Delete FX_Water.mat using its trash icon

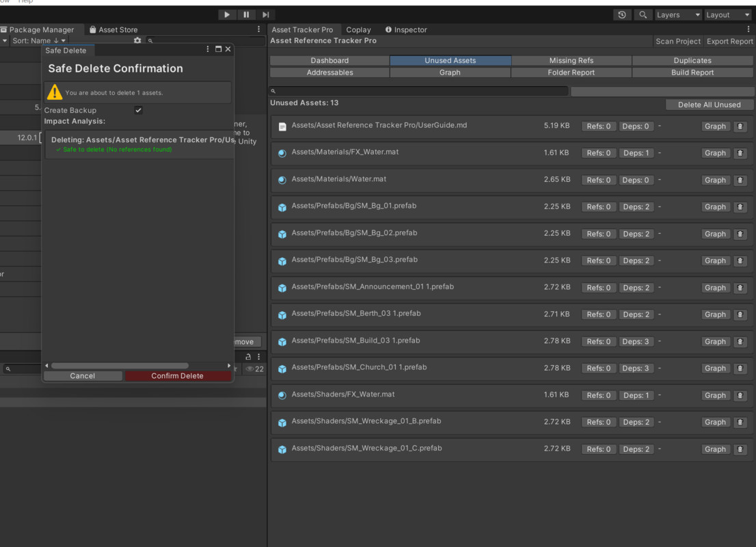[740, 152]
